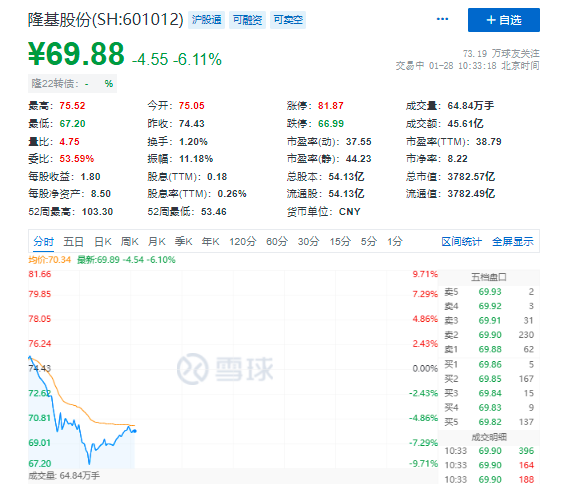The width and height of the screenshot is (567, 484).
Task: Open the 5分 chart tab
Action: (x=369, y=241)
